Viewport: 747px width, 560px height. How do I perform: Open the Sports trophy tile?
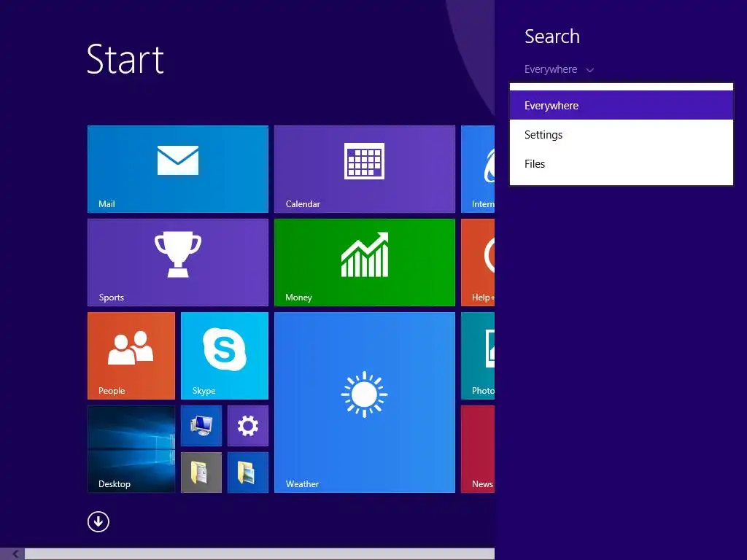click(x=178, y=262)
